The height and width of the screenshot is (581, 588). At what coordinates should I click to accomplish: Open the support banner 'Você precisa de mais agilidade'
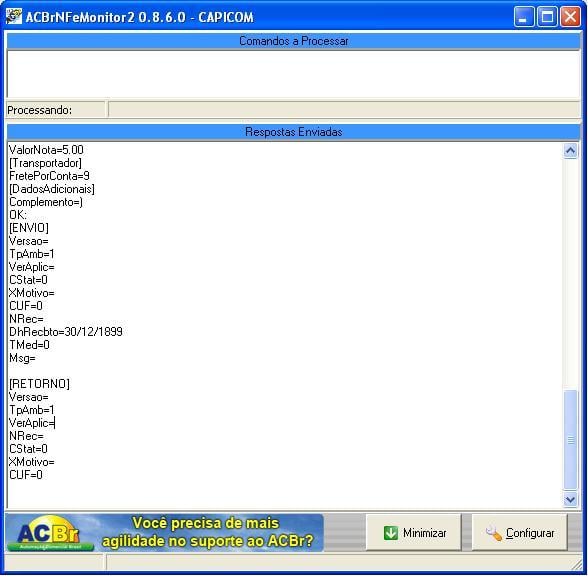(207, 533)
